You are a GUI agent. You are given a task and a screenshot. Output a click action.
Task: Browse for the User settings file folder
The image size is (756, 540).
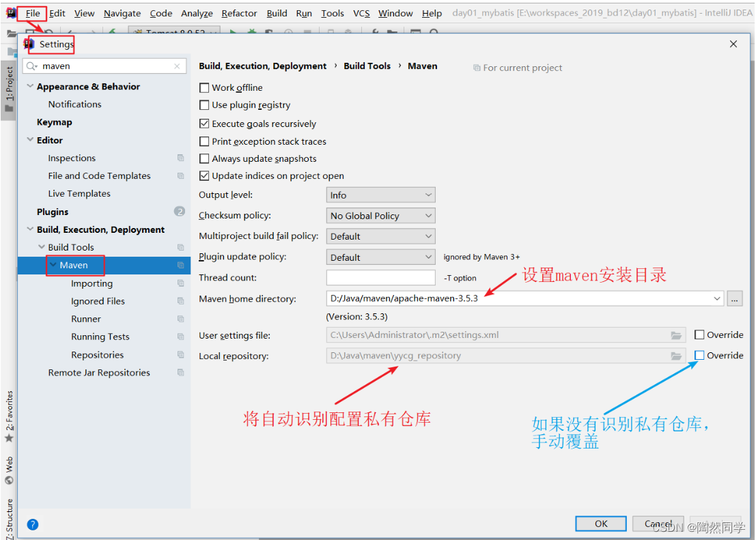tap(676, 335)
